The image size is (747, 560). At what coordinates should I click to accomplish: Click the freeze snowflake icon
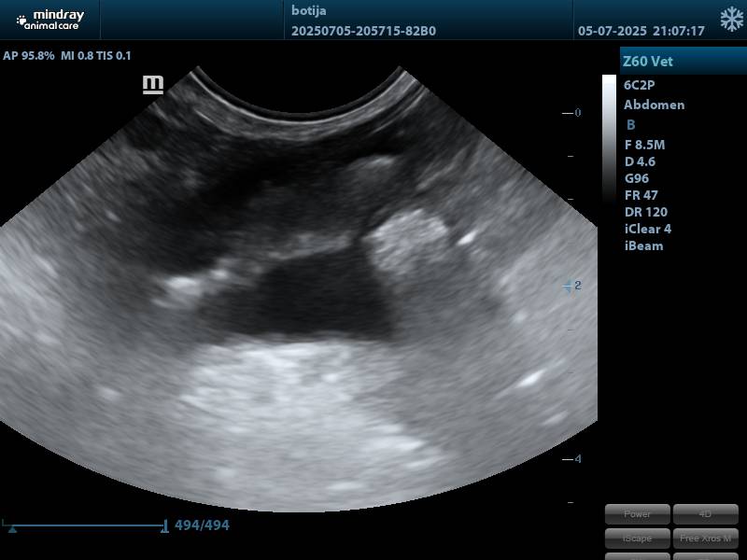coord(731,20)
